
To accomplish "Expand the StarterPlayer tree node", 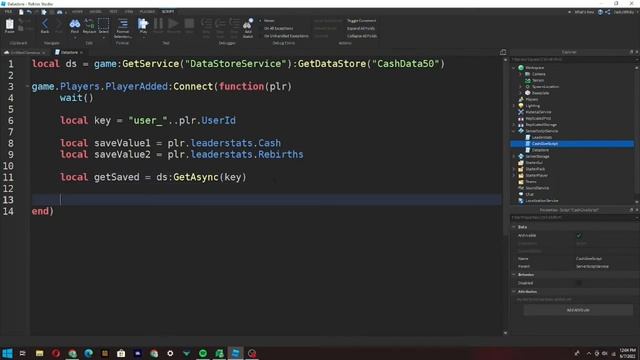I will [x=514, y=175].
